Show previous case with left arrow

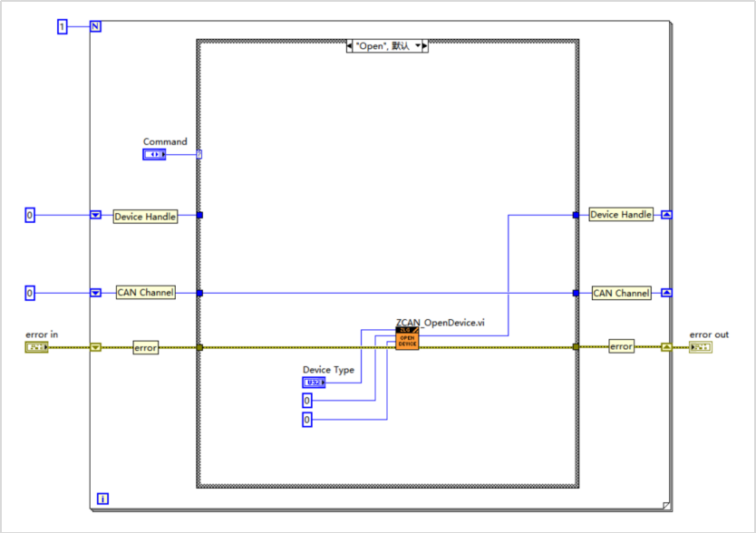pyautogui.click(x=350, y=46)
